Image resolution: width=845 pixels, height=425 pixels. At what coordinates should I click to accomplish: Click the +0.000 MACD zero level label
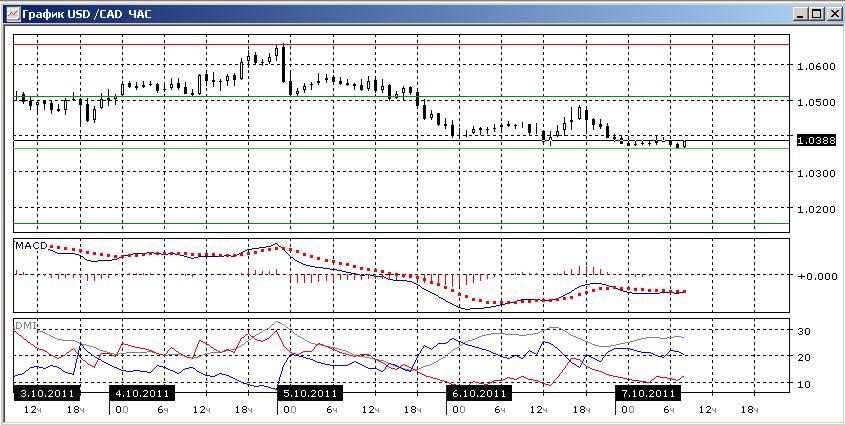coord(817,276)
